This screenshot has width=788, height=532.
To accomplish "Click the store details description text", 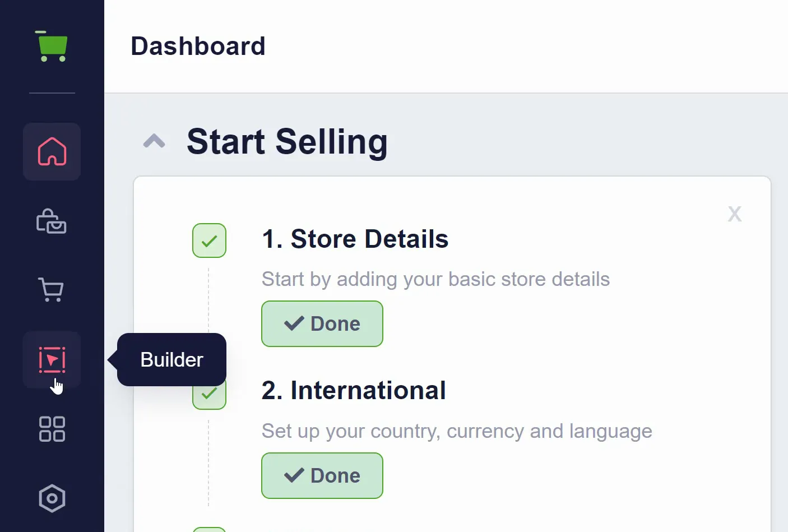I will [435, 279].
